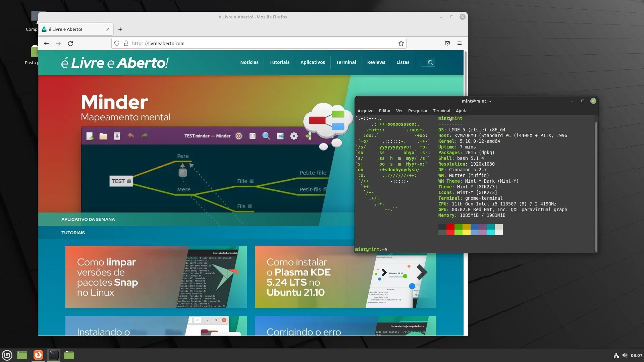Reload the Firefox page
Screen dimensions: 644x362
(70, 44)
